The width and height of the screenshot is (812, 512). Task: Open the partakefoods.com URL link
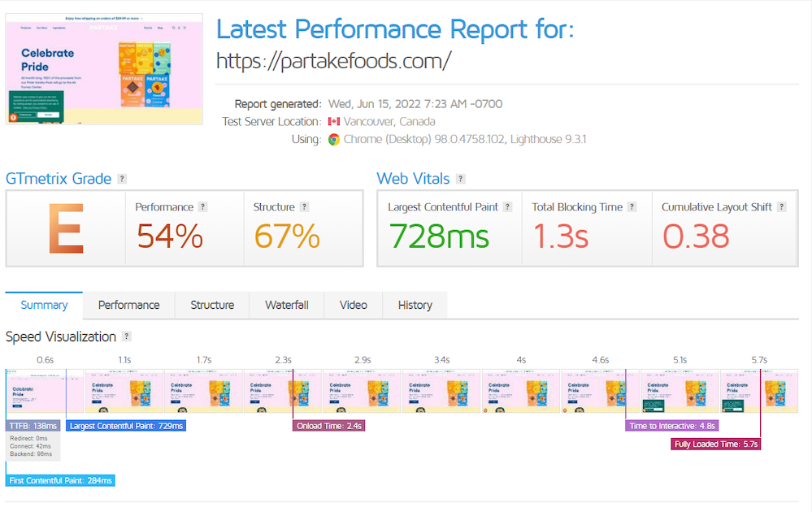point(333,61)
